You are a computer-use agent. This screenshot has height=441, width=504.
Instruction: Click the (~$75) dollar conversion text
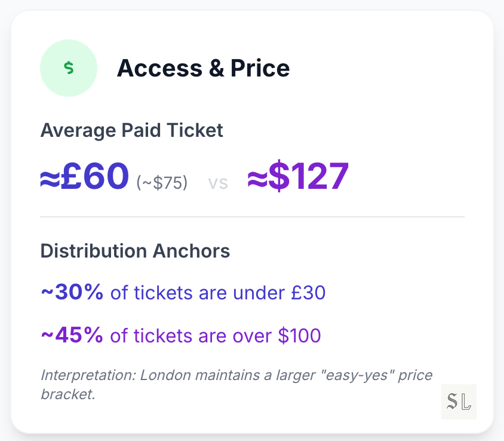click(162, 182)
